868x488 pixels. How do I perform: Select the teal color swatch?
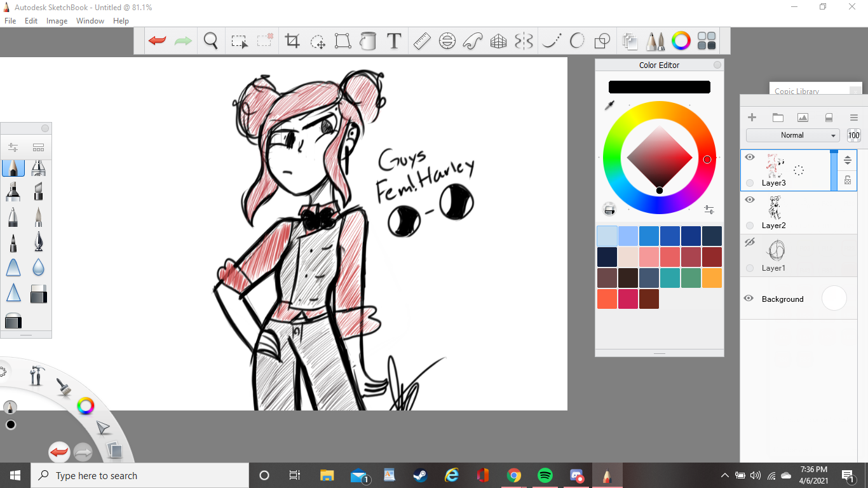point(670,278)
